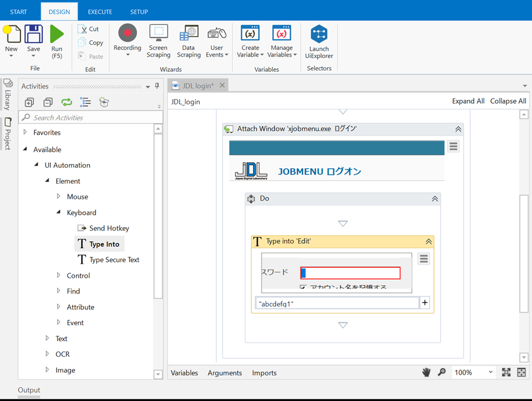Select the Send Hotkey activity
Image resolution: width=532 pixels, height=401 pixels.
(x=103, y=228)
